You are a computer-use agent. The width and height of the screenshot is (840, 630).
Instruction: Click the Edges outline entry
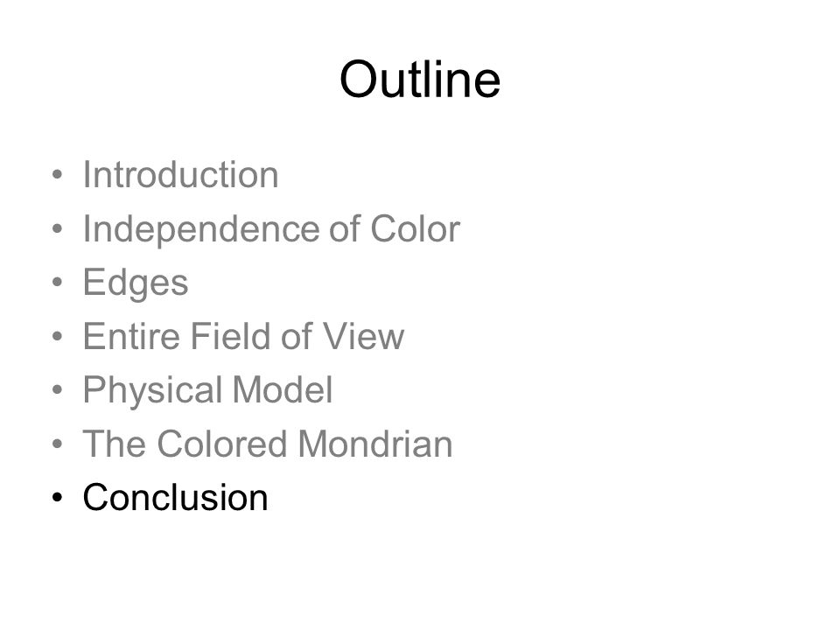tap(136, 283)
